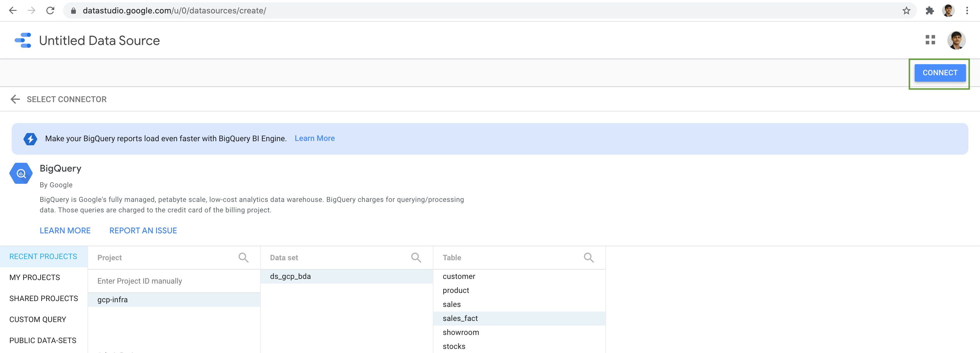Select the MY PROJECTS tab
The image size is (980, 353).
click(x=43, y=278)
